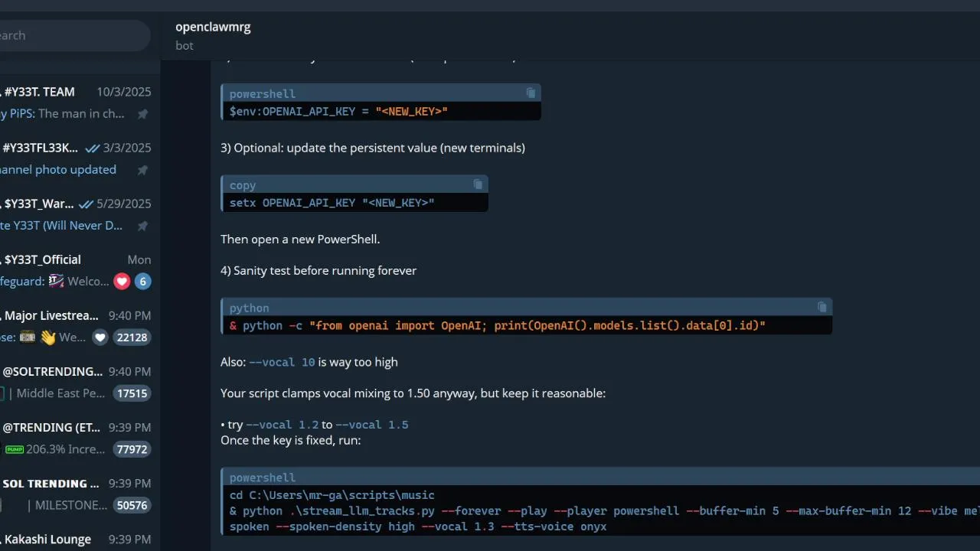Click the 'setx OPENAI_API_KEY' command line
The height and width of the screenshot is (551, 980).
(332, 203)
